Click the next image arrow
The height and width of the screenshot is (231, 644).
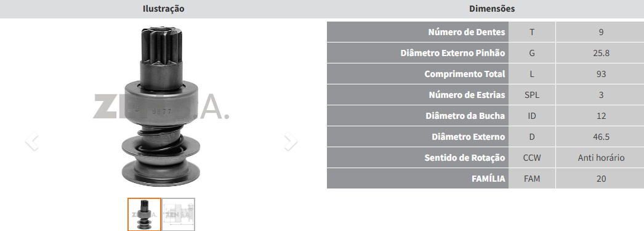pyautogui.click(x=291, y=142)
